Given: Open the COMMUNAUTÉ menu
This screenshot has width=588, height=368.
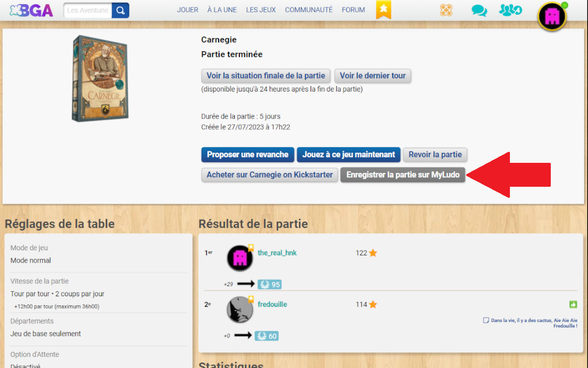Looking at the screenshot, I should (309, 10).
